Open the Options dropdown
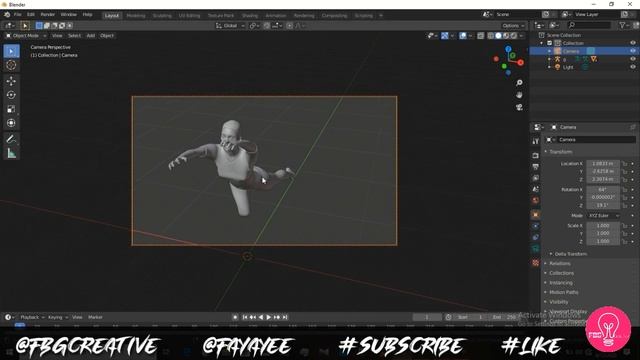The height and width of the screenshot is (360, 640). pyautogui.click(x=513, y=26)
